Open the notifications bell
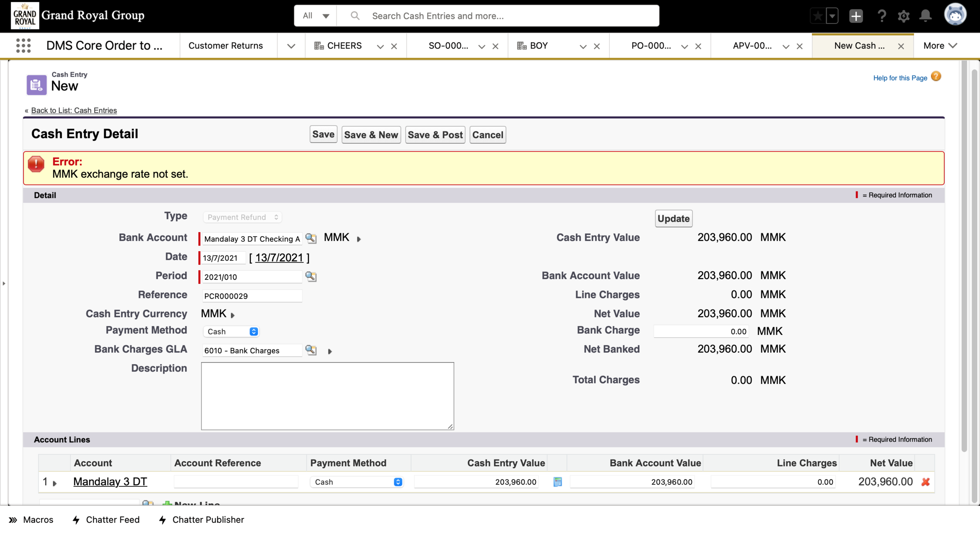Screen dimensions: 980x533 pos(925,16)
